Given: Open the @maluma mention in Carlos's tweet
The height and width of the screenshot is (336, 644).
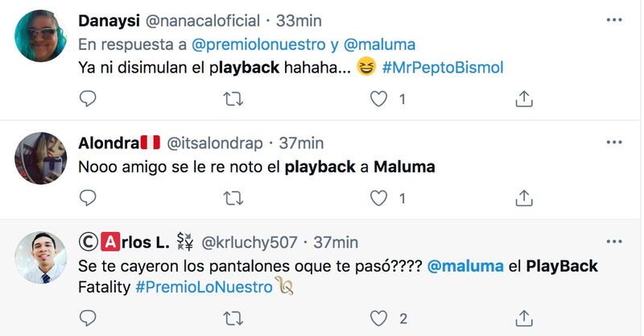Looking at the screenshot, I should [465, 266].
